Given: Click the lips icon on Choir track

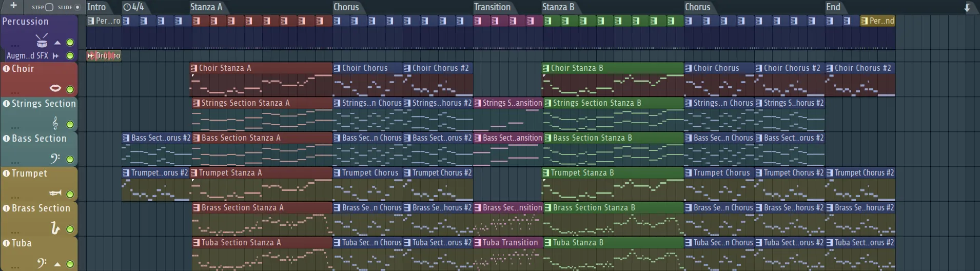Looking at the screenshot, I should [x=55, y=88].
